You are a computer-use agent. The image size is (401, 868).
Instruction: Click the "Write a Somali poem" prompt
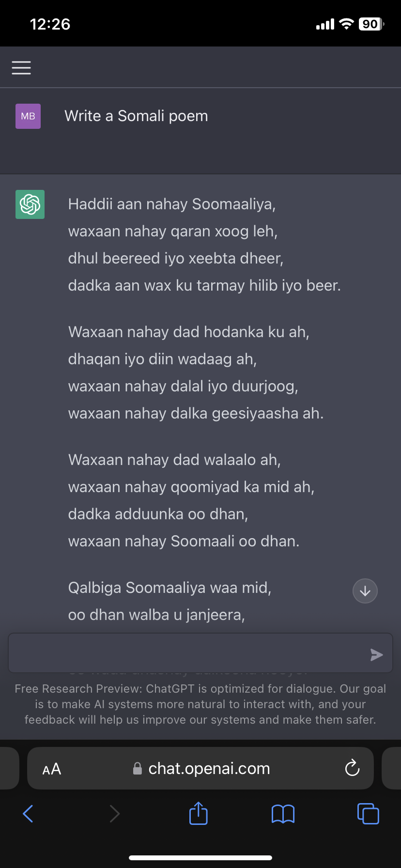click(136, 116)
